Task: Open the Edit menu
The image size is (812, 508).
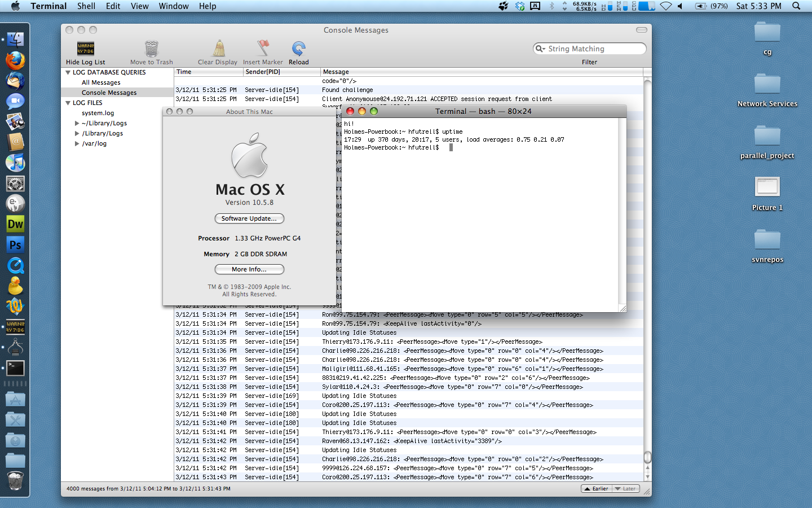Action: (x=113, y=6)
